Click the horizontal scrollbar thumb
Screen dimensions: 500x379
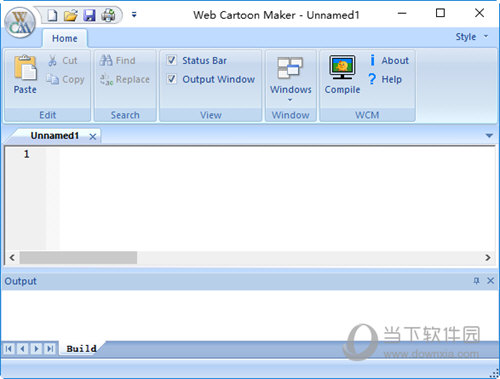click(x=78, y=258)
